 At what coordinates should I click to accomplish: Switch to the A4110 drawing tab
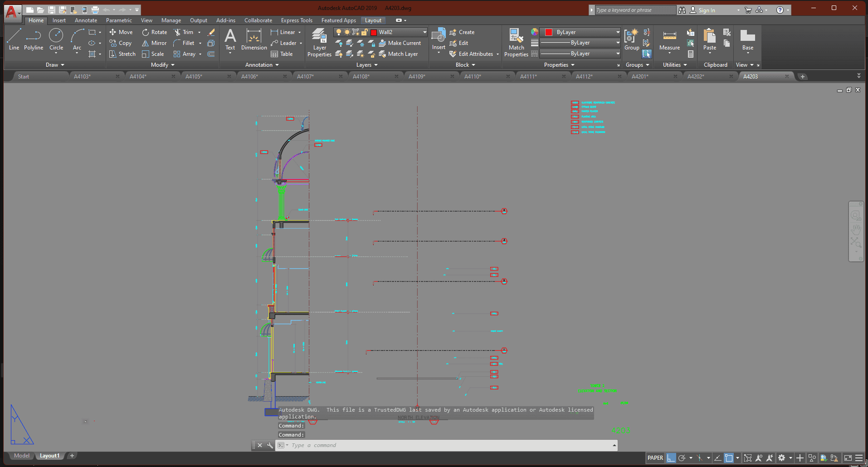coord(473,77)
